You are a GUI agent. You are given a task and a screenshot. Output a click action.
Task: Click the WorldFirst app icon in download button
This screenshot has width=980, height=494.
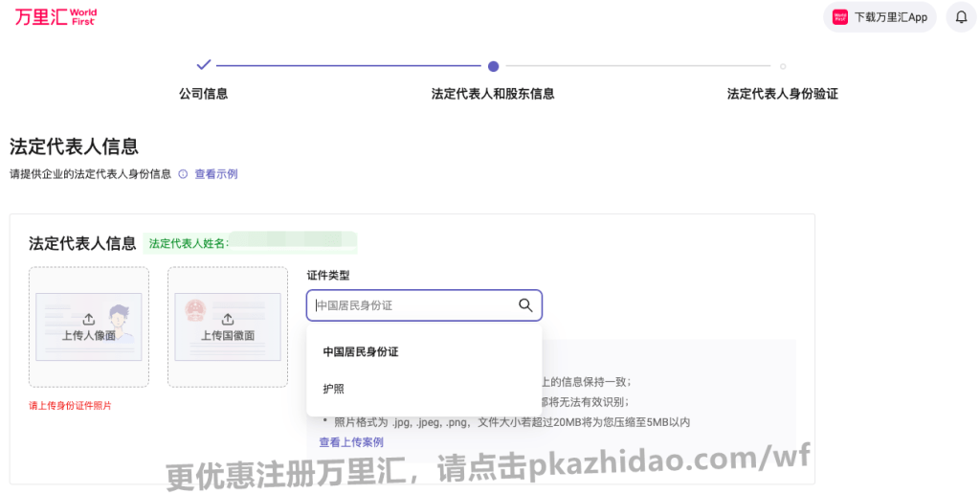click(840, 17)
